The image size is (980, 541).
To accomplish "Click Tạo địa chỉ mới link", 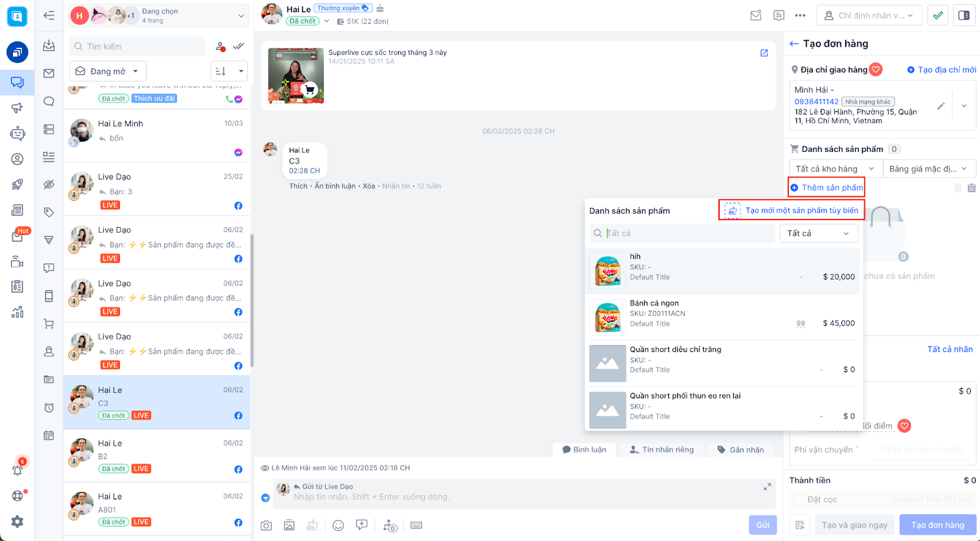I will tap(941, 70).
